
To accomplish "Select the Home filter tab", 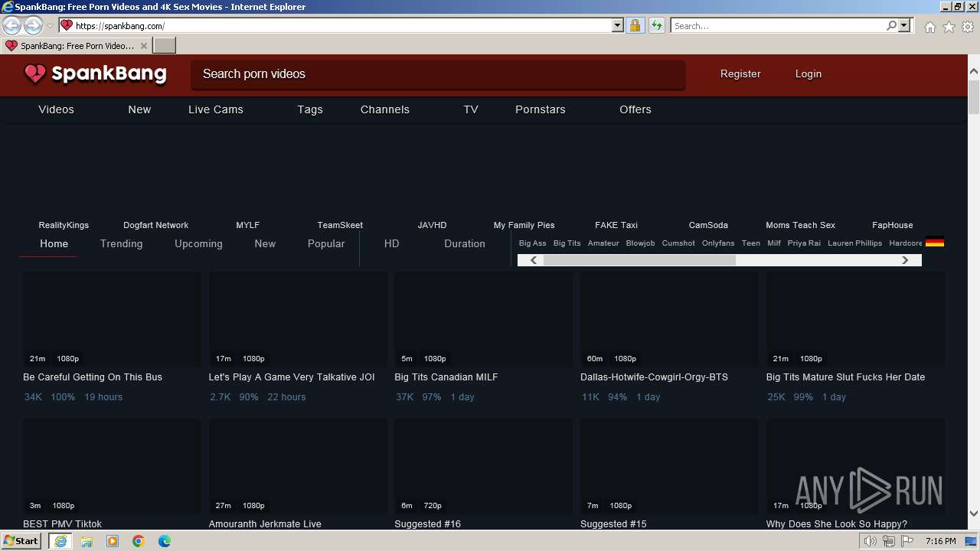I will click(54, 243).
